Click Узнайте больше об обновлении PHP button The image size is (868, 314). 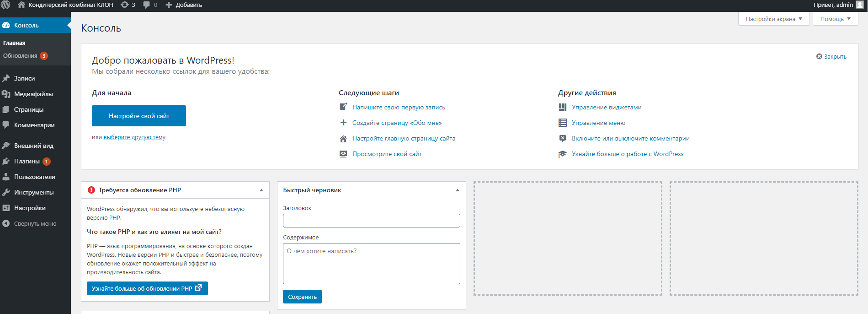[147, 288]
